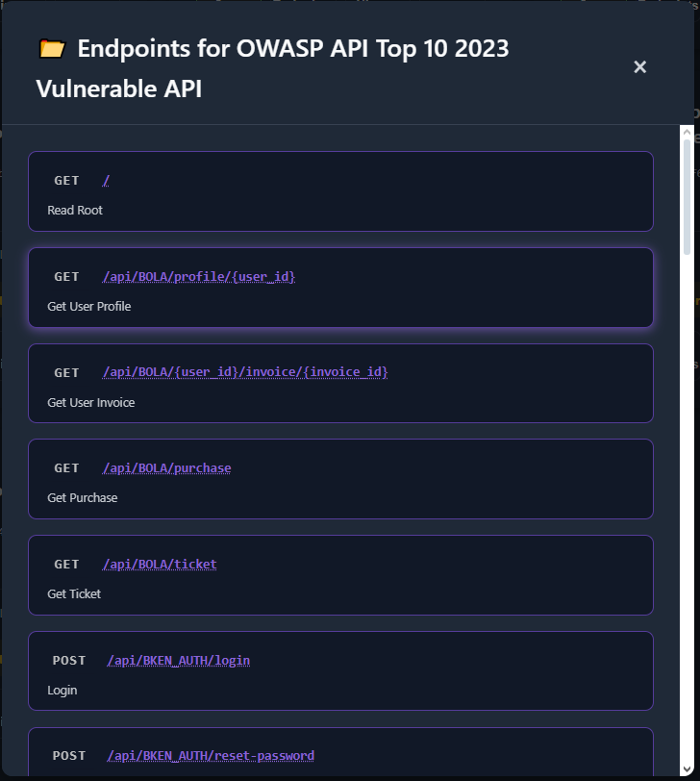This screenshot has width=700, height=781.
Task: Click the GET badge on Read Root card
Action: (x=66, y=181)
